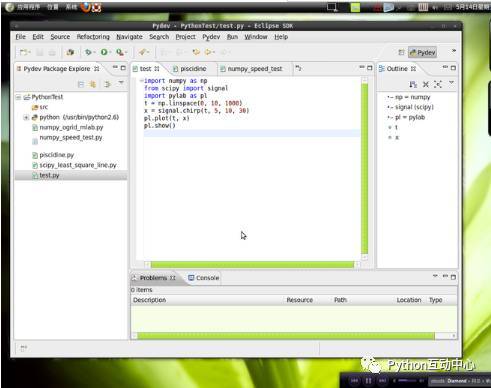
Task: Open the External Tools dropdown arrow
Action: [126, 53]
